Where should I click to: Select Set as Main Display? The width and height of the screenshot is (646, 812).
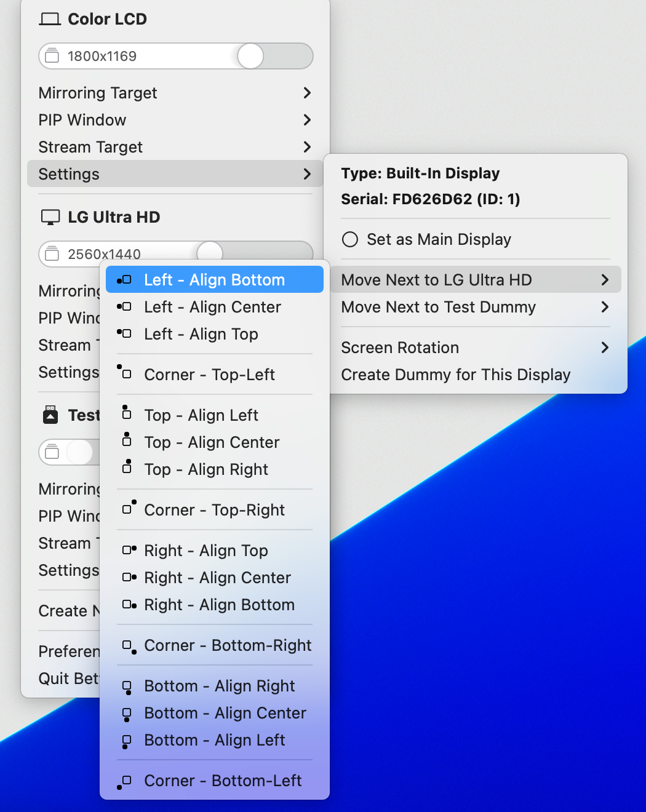pos(438,239)
